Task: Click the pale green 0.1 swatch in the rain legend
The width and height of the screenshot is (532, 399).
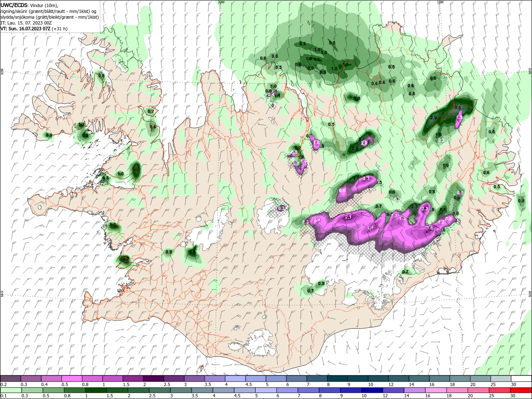Action: pyautogui.click(x=11, y=390)
